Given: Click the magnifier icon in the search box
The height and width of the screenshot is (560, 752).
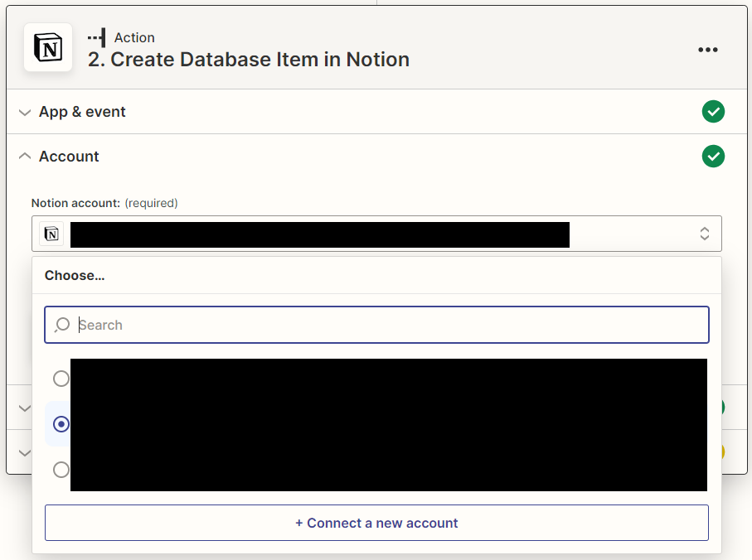Looking at the screenshot, I should 62,325.
